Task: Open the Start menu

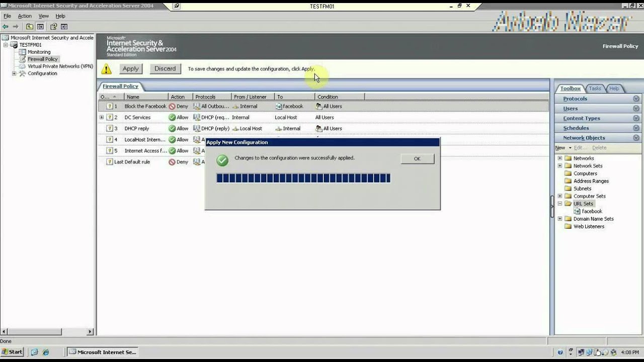Action: [x=12, y=352]
